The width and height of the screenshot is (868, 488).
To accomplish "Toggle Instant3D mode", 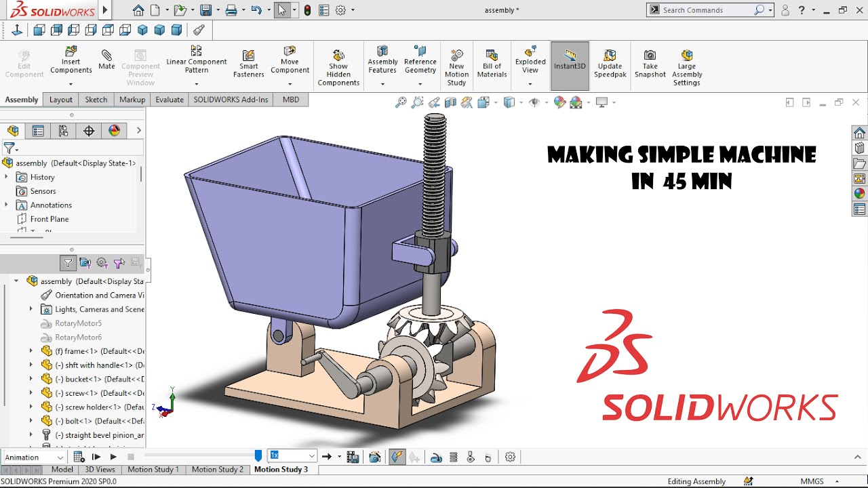I will point(570,66).
